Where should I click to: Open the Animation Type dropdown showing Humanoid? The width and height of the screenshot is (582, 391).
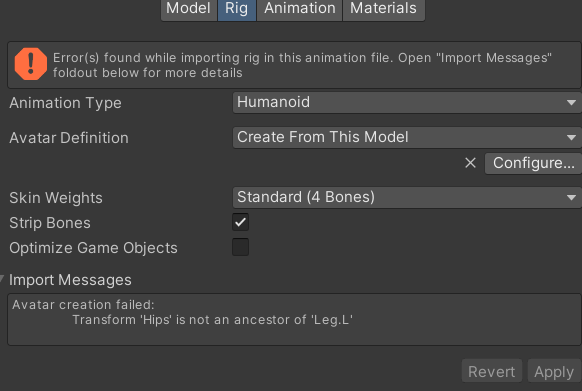[407, 102]
